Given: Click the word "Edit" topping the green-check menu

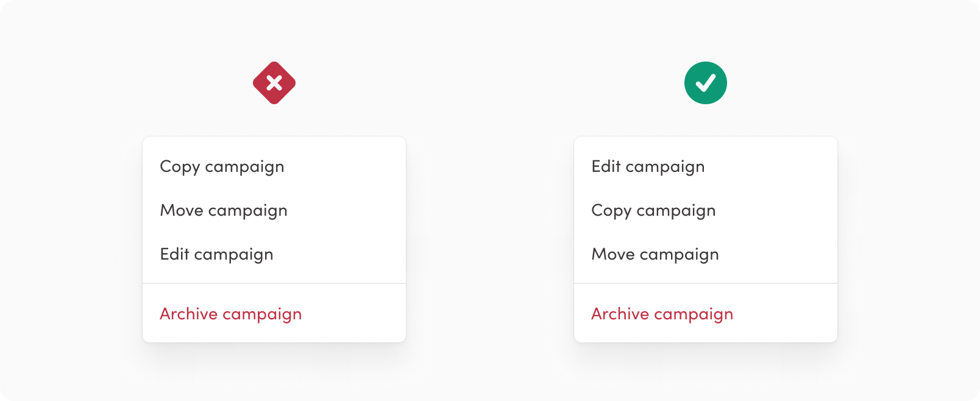Looking at the screenshot, I should point(606,166).
